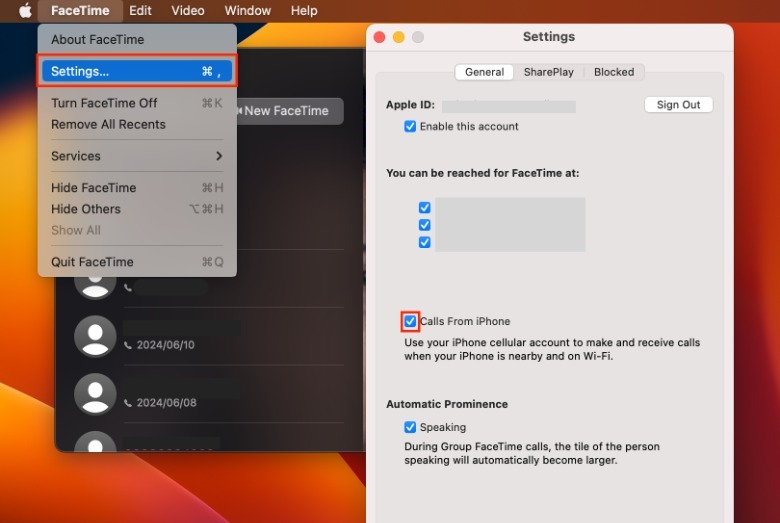The width and height of the screenshot is (780, 523).
Task: Toggle second reachable-at address checkbox
Action: [x=424, y=225]
